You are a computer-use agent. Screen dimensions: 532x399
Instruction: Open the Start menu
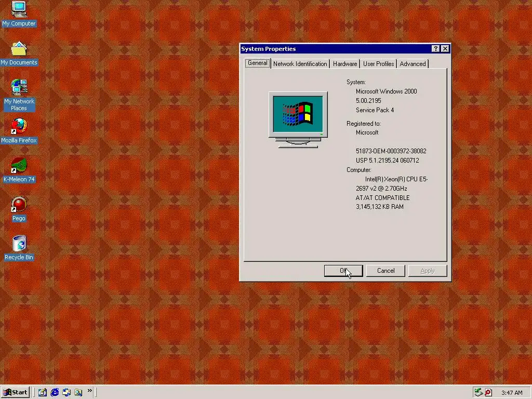point(15,392)
